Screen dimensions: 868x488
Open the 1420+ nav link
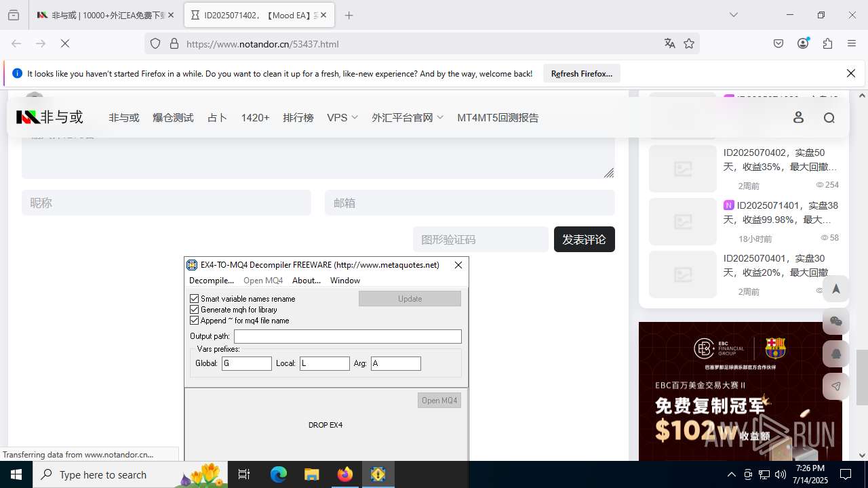pos(255,117)
